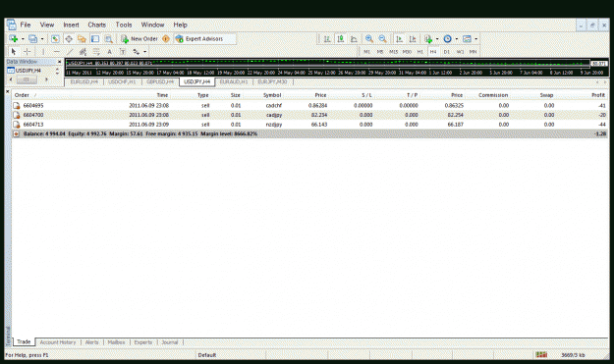Select the Fibonacci Retracement tool

(96, 52)
